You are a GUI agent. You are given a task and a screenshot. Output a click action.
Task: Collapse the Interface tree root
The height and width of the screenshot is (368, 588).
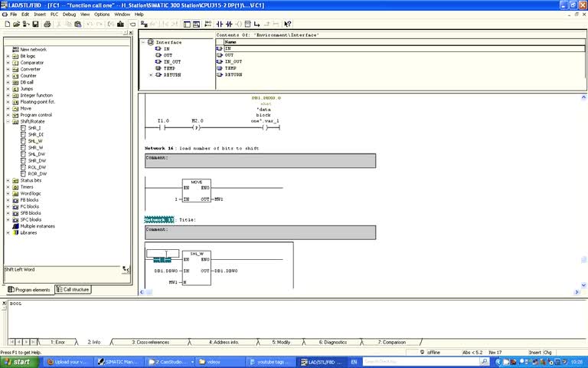143,42
